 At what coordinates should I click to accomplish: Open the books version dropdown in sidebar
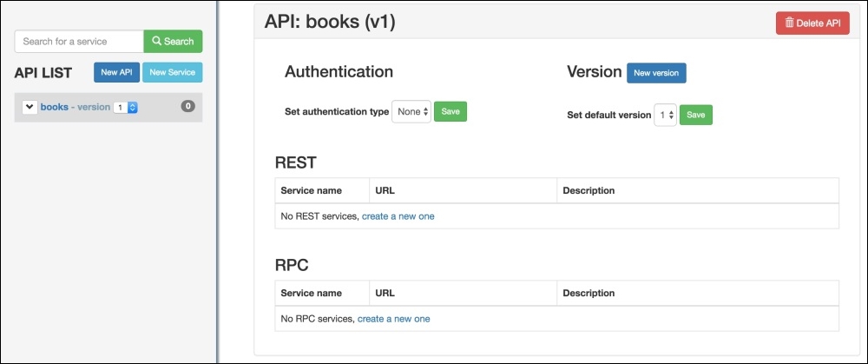click(x=126, y=108)
